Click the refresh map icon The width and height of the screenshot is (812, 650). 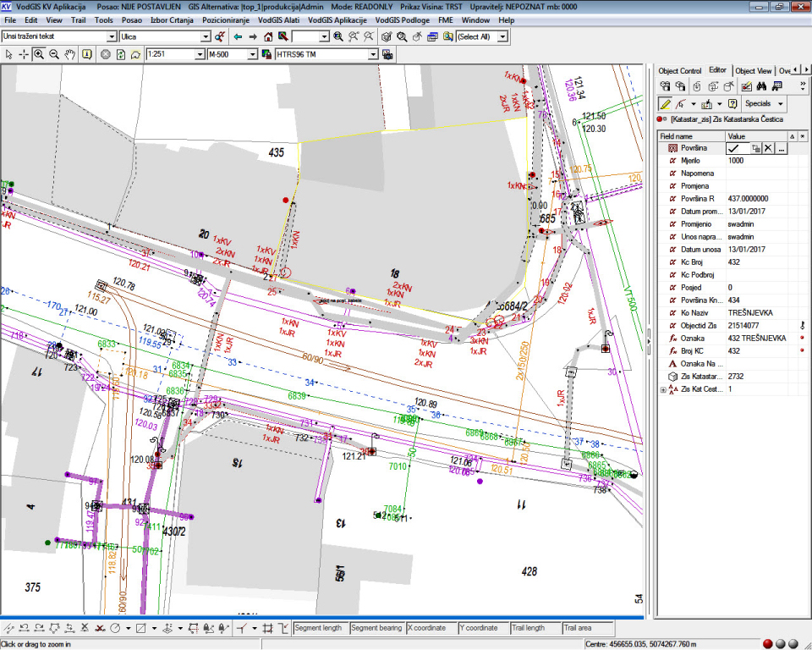(x=121, y=54)
